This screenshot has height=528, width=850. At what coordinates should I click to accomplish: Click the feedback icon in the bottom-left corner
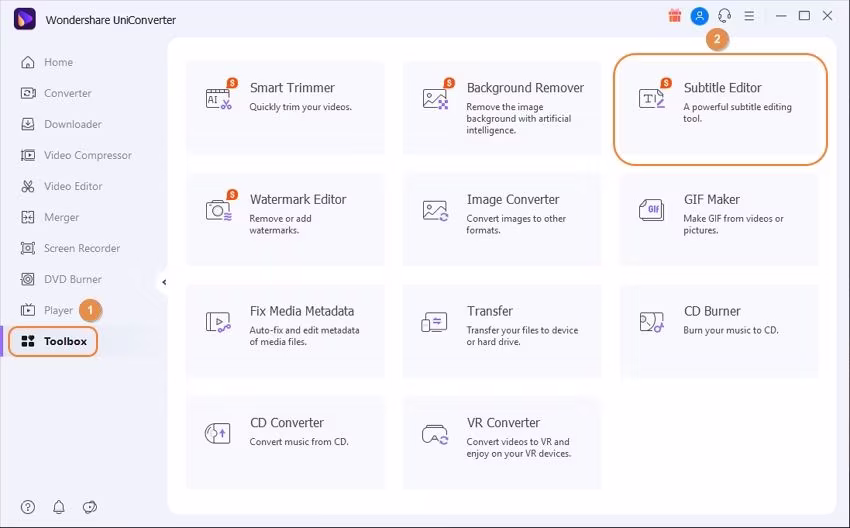point(90,507)
